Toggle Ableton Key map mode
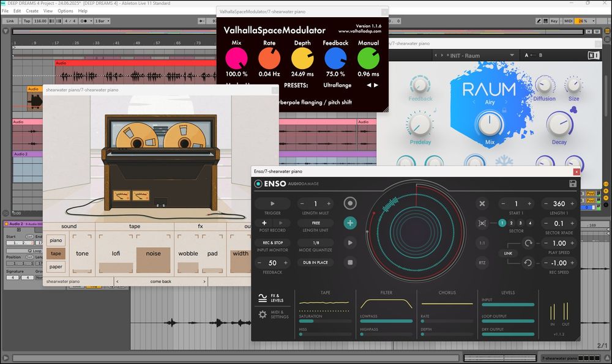The width and height of the screenshot is (612, 364). [554, 21]
